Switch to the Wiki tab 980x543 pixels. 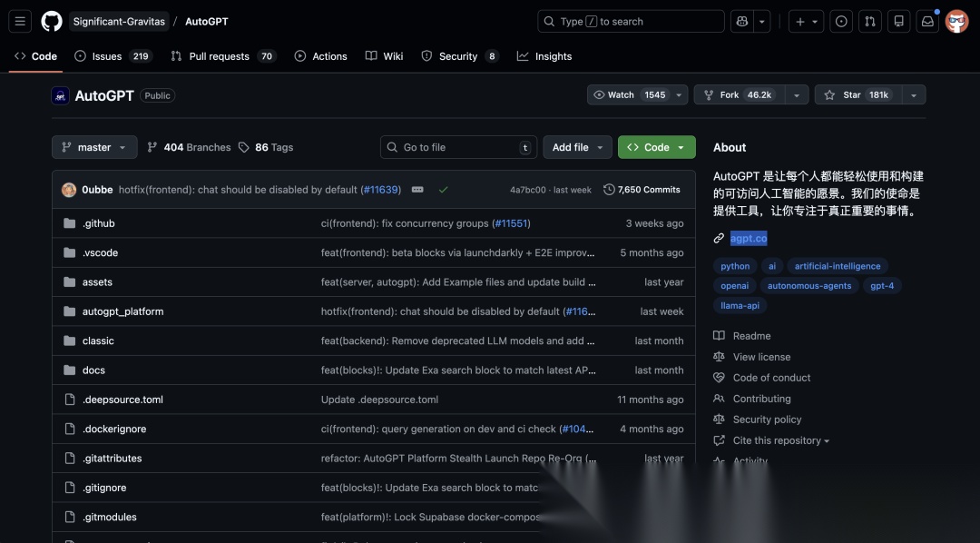point(385,56)
